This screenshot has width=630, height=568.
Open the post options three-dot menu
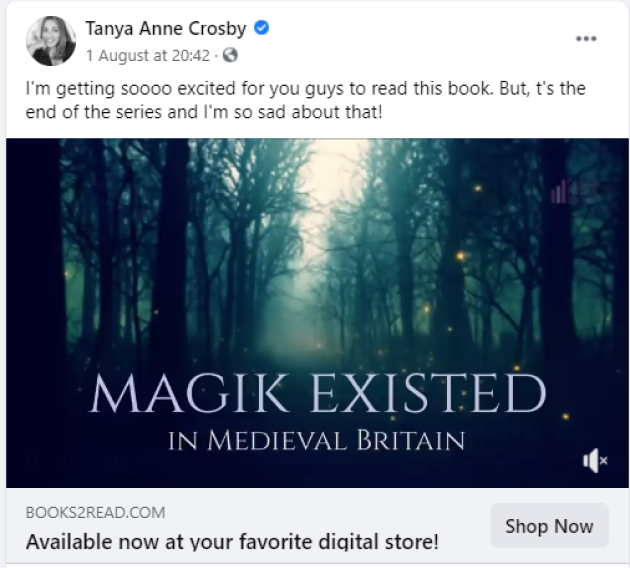(586, 39)
